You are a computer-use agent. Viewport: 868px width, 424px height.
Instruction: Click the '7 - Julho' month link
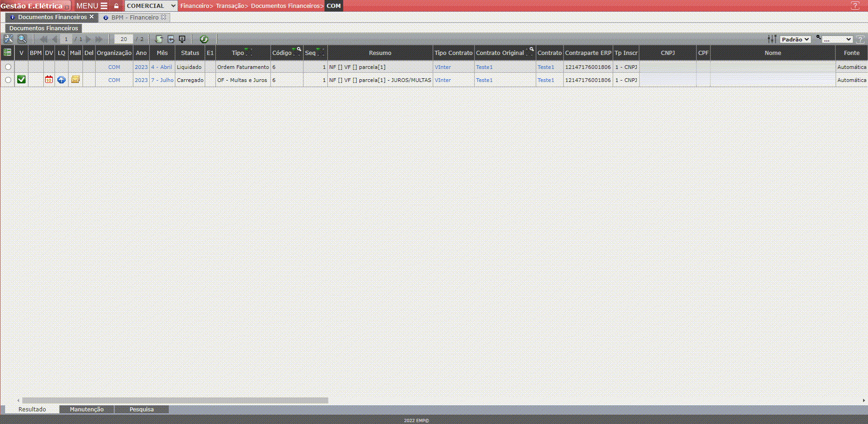point(162,80)
